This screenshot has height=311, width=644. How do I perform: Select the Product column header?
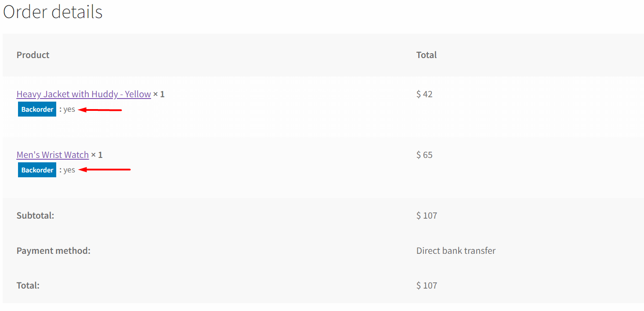coord(33,55)
